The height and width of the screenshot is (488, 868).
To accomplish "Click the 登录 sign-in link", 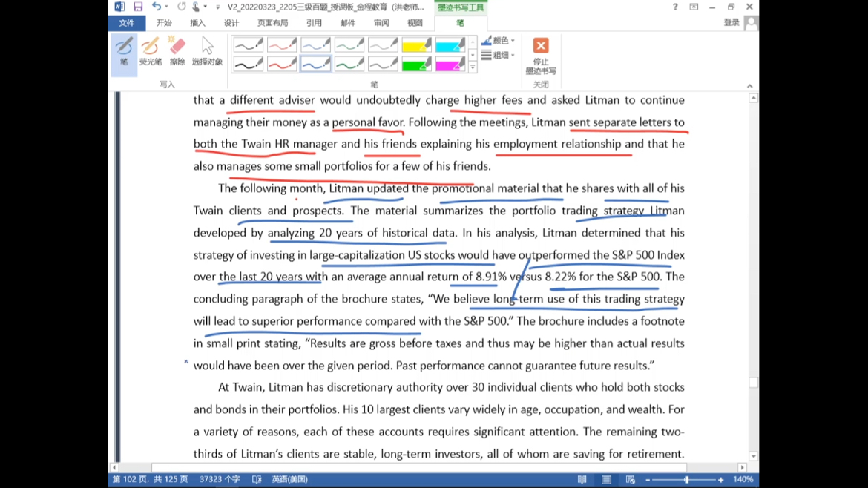I will [x=731, y=23].
